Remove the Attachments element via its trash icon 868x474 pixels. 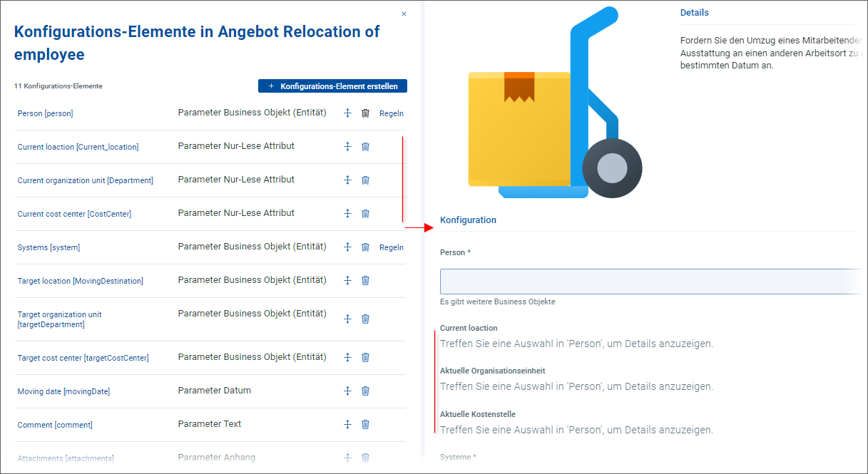coord(365,457)
